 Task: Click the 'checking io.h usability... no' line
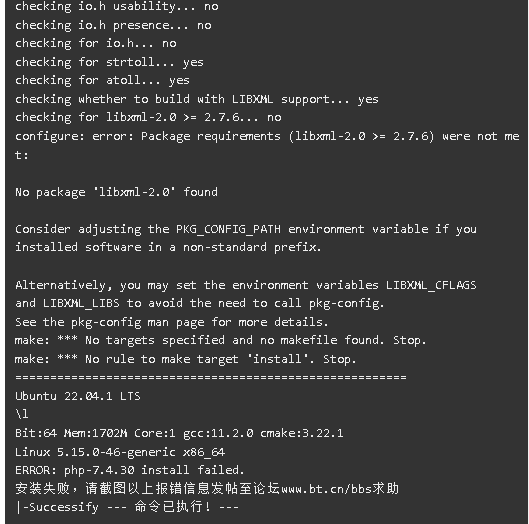click(x=117, y=7)
